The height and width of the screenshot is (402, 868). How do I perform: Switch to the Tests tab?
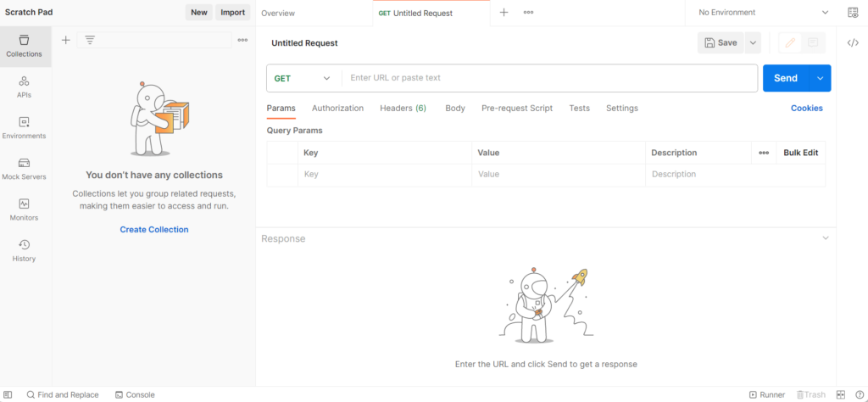(579, 109)
